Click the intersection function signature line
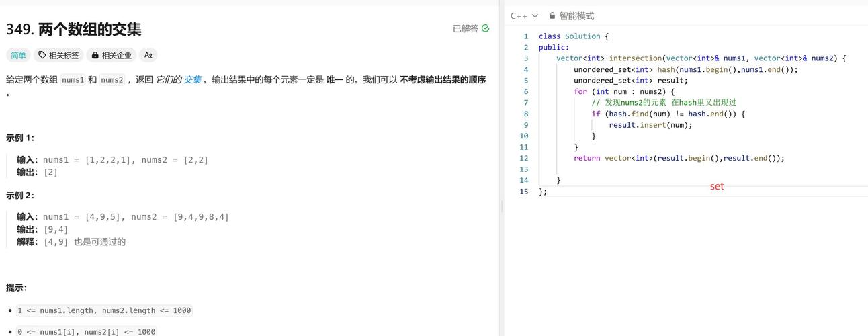 pyautogui.click(x=701, y=58)
